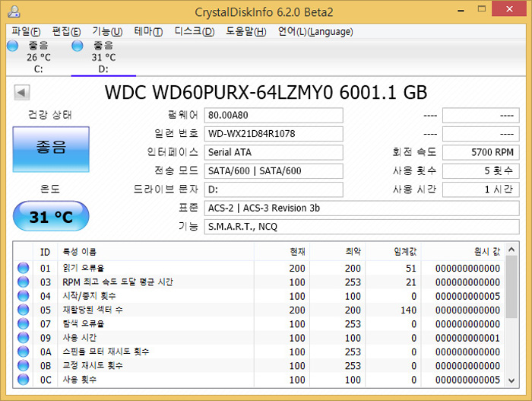Click status orb for attribute 05

coord(24,310)
